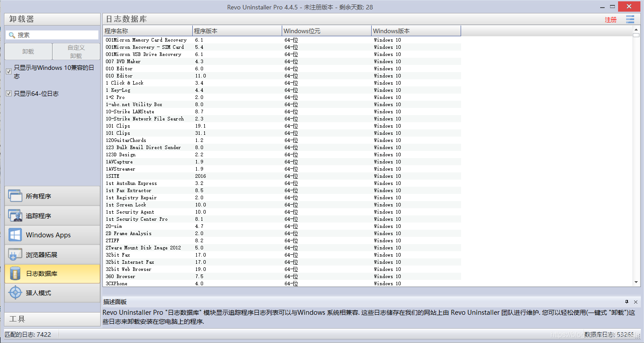644x343 pixels.
Task: Click the 卸载 uninstall button
Action: pyautogui.click(x=28, y=51)
